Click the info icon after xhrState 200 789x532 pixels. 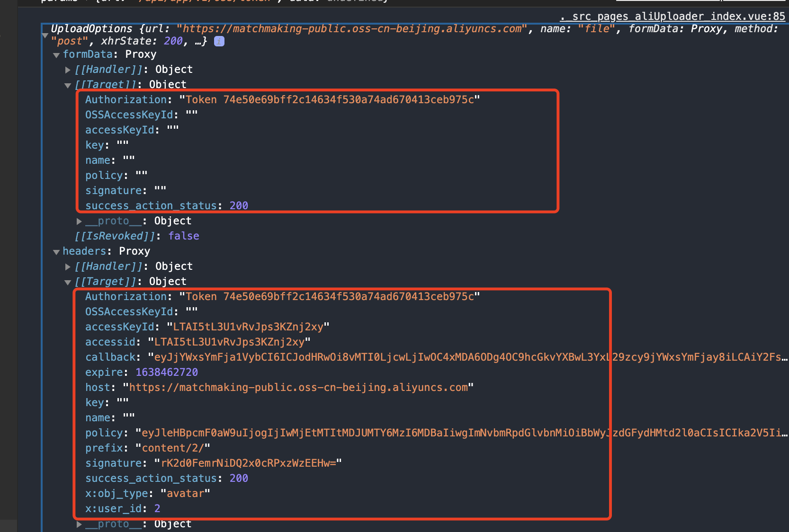[218, 41]
